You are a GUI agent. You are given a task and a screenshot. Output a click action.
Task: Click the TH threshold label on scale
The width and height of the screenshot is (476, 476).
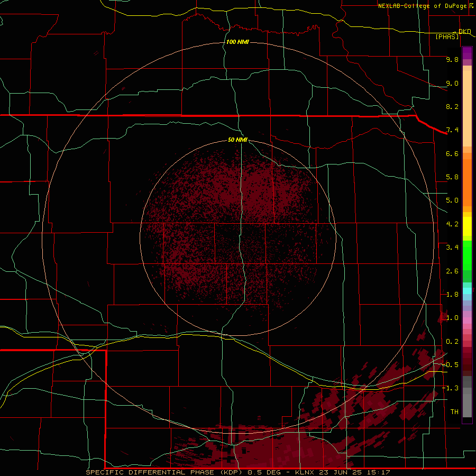tap(454, 412)
